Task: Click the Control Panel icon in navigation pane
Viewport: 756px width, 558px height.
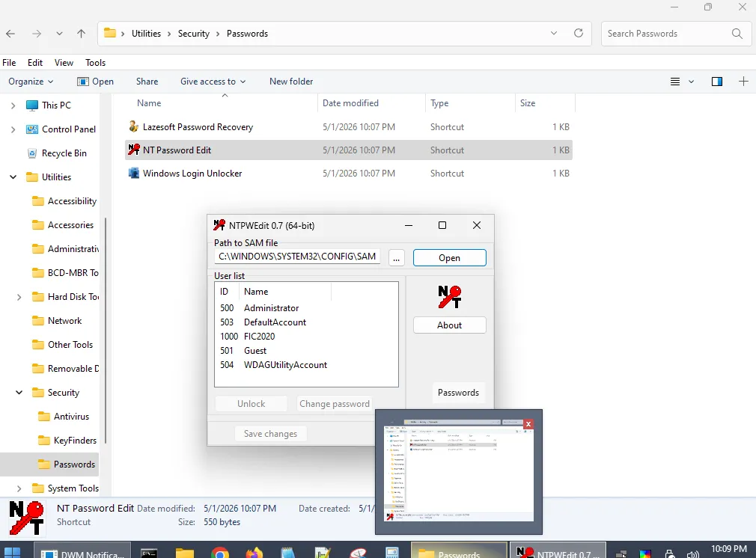Action: (x=32, y=129)
